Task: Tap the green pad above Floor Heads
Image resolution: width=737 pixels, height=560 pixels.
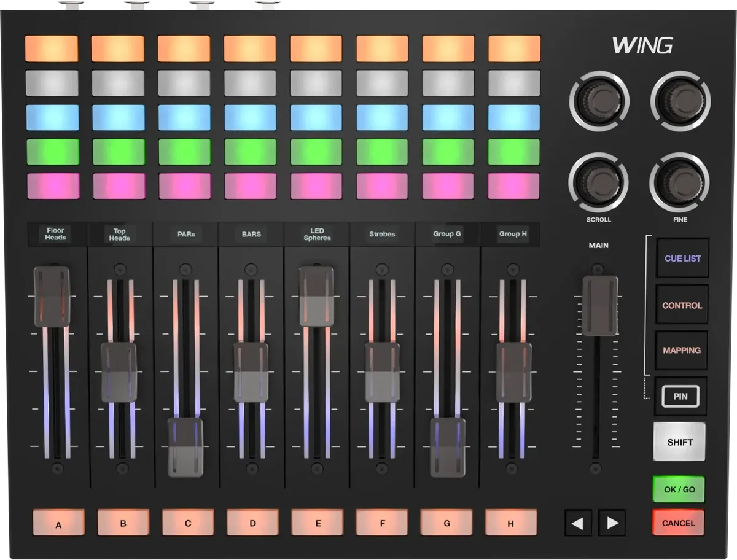Action: point(53,152)
